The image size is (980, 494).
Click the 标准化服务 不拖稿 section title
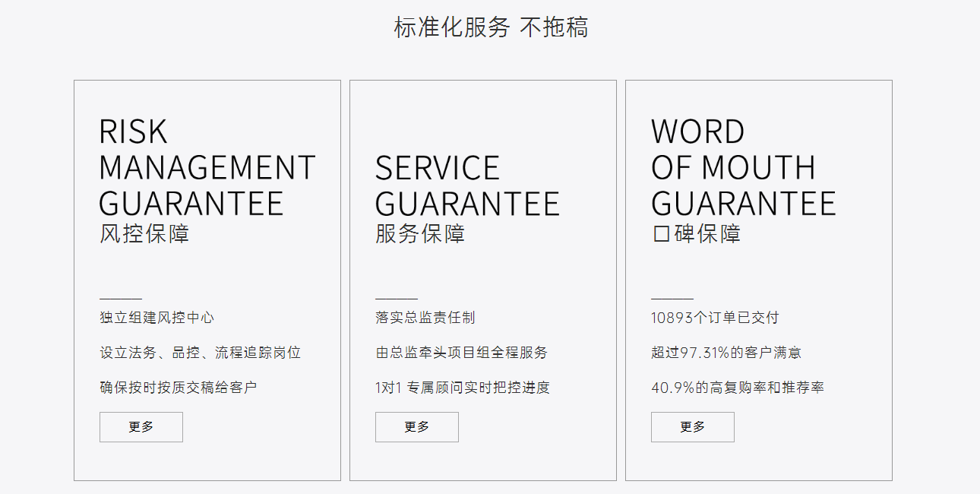tap(490, 28)
